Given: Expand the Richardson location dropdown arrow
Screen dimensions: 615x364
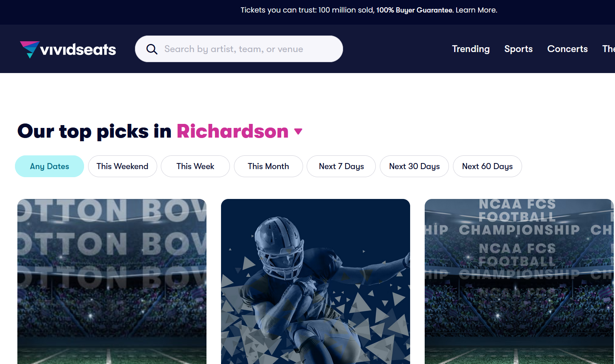Looking at the screenshot, I should pos(298,132).
